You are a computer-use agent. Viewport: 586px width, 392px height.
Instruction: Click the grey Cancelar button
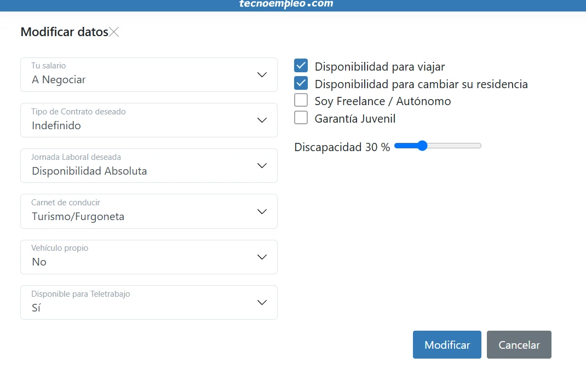coord(519,345)
